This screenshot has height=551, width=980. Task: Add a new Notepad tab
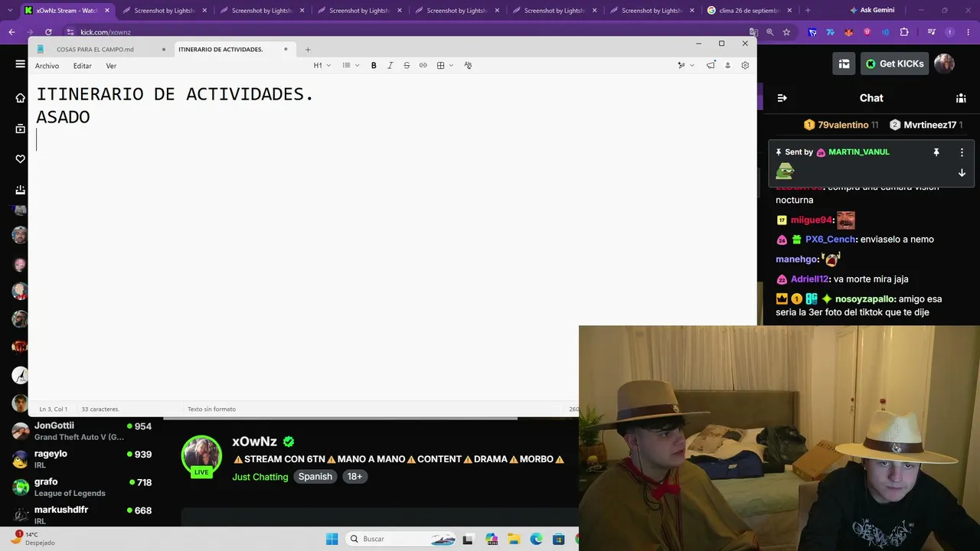coord(308,50)
